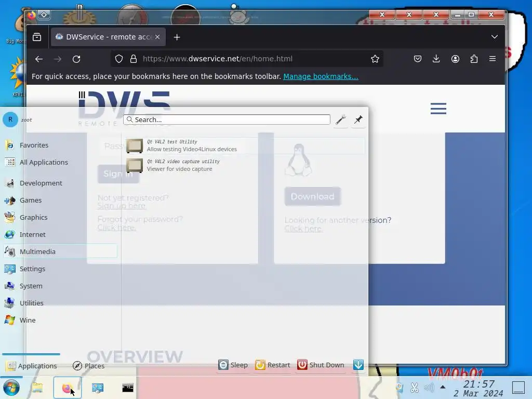Close the DWService tab

point(157,37)
